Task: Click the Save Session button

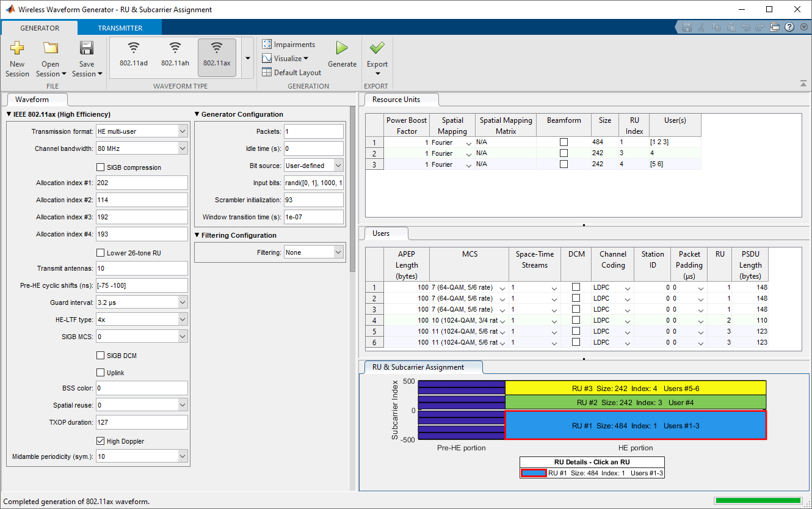Action: point(87,49)
